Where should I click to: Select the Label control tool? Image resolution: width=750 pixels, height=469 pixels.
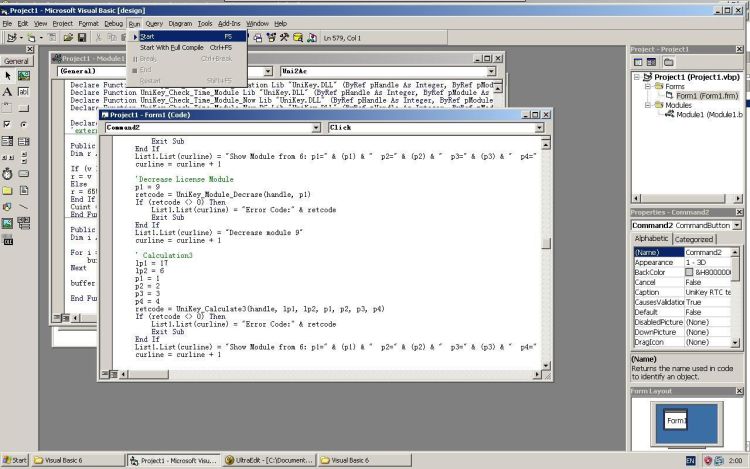coord(7,92)
